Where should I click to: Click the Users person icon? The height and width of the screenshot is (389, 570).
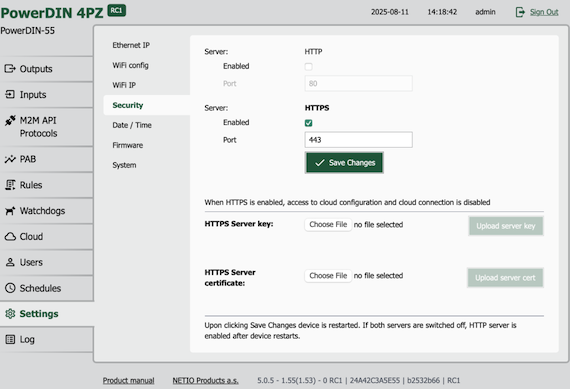10,262
